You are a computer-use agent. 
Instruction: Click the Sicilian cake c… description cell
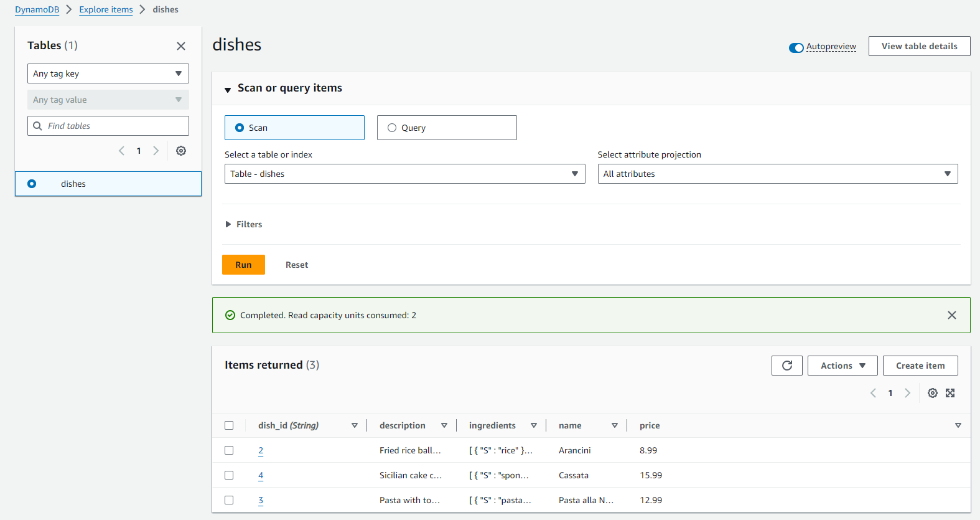[411, 475]
